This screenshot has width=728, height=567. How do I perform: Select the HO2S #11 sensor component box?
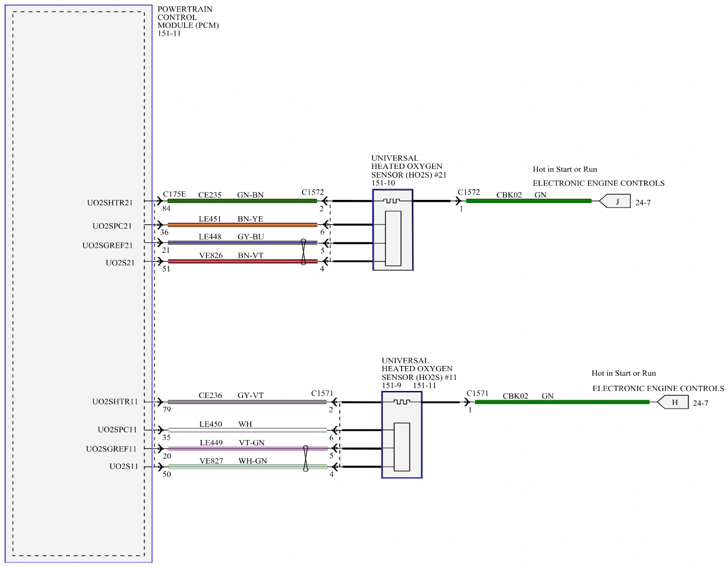(x=402, y=435)
